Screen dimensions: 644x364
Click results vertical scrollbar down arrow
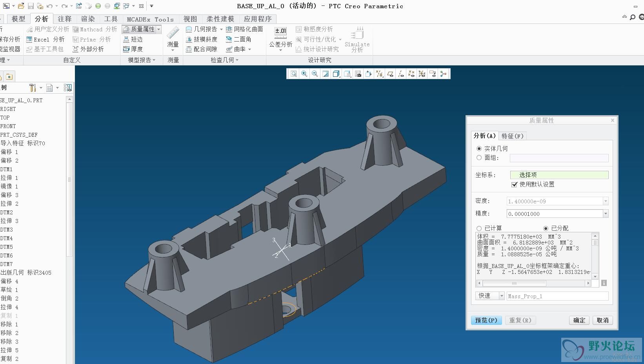(x=595, y=277)
